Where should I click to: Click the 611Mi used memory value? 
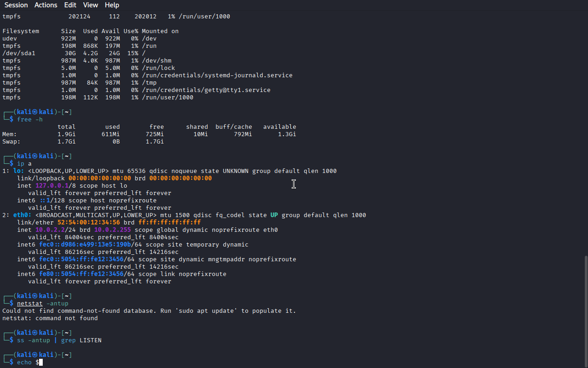pyautogui.click(x=111, y=134)
